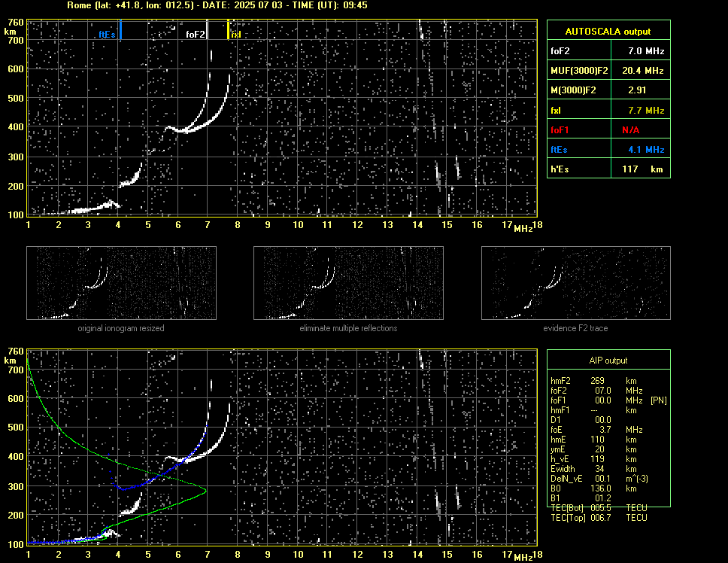
Task: Click the "[PN]" flag in the AIP foF1 row
Action: 659,400
